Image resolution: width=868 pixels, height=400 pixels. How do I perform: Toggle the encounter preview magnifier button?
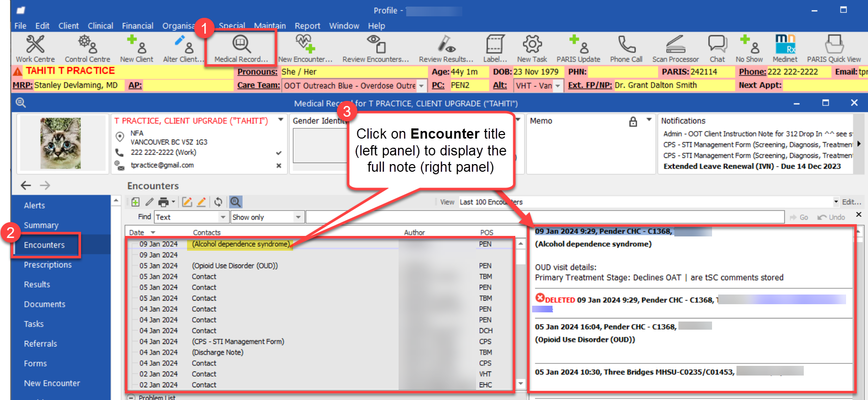pos(235,202)
